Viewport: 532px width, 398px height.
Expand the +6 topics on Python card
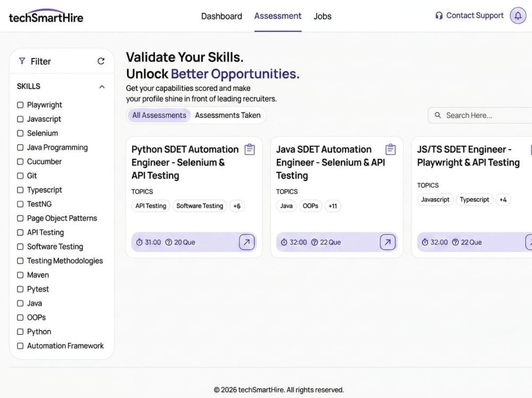237,206
